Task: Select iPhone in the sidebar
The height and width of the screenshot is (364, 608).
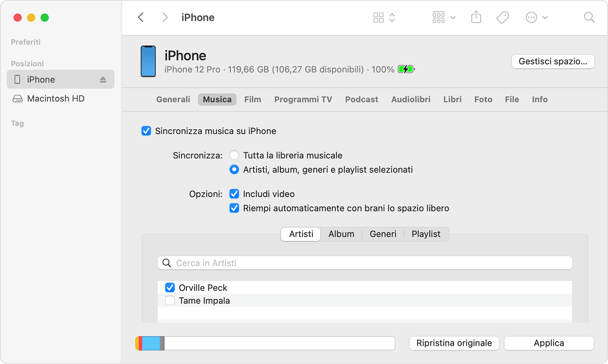Action: 60,80
